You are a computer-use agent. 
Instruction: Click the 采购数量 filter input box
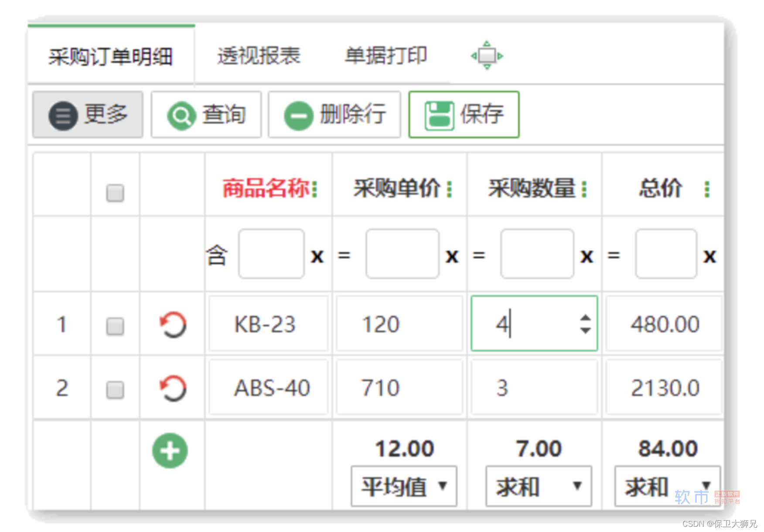coord(537,254)
